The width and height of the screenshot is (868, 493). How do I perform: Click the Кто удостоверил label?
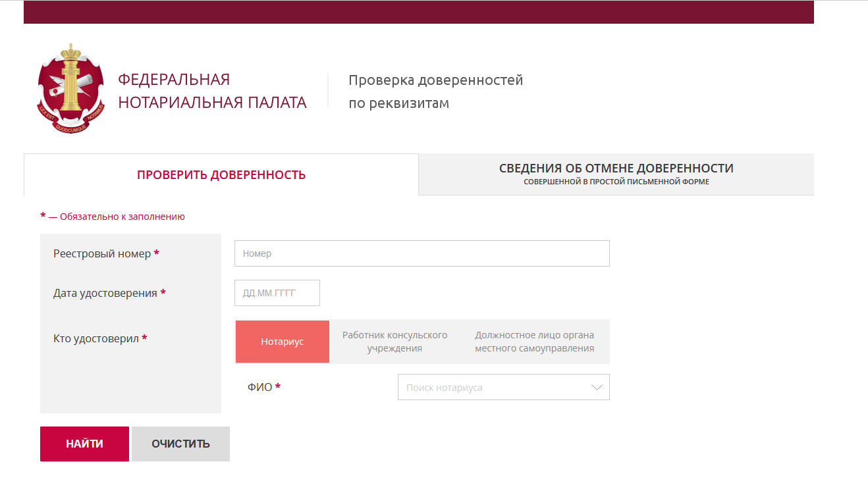click(96, 338)
